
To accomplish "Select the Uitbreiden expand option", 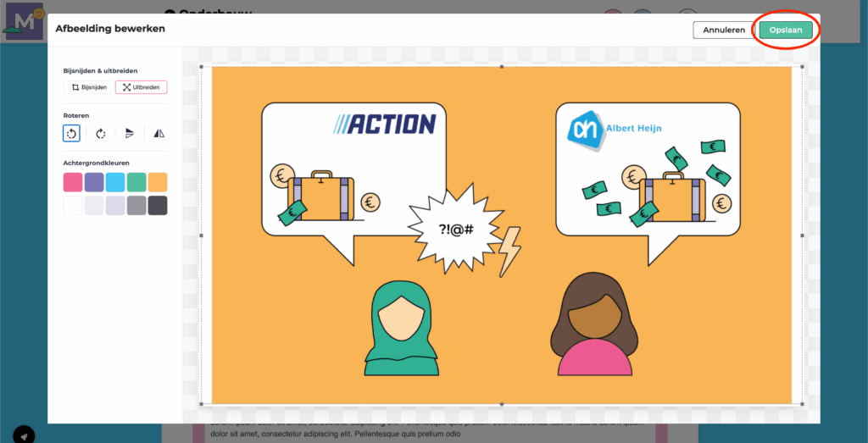I will point(142,87).
